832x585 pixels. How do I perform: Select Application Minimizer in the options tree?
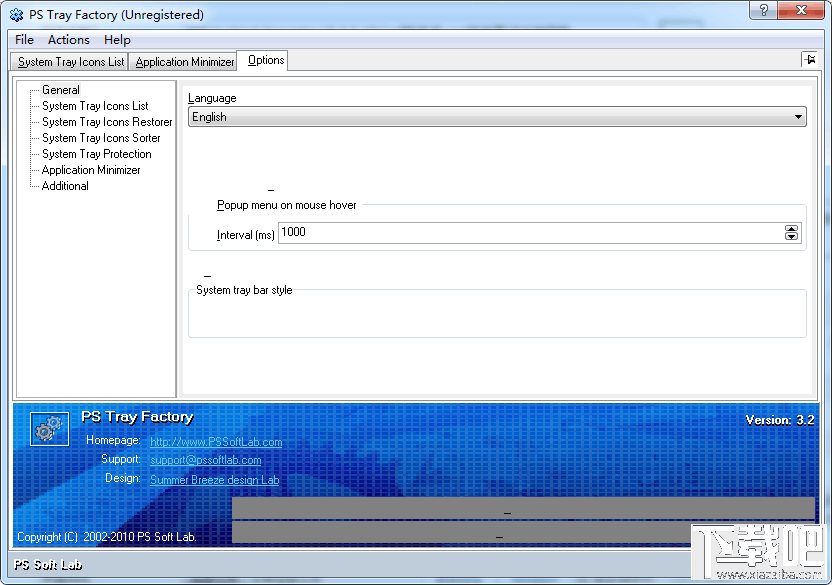[x=91, y=170]
